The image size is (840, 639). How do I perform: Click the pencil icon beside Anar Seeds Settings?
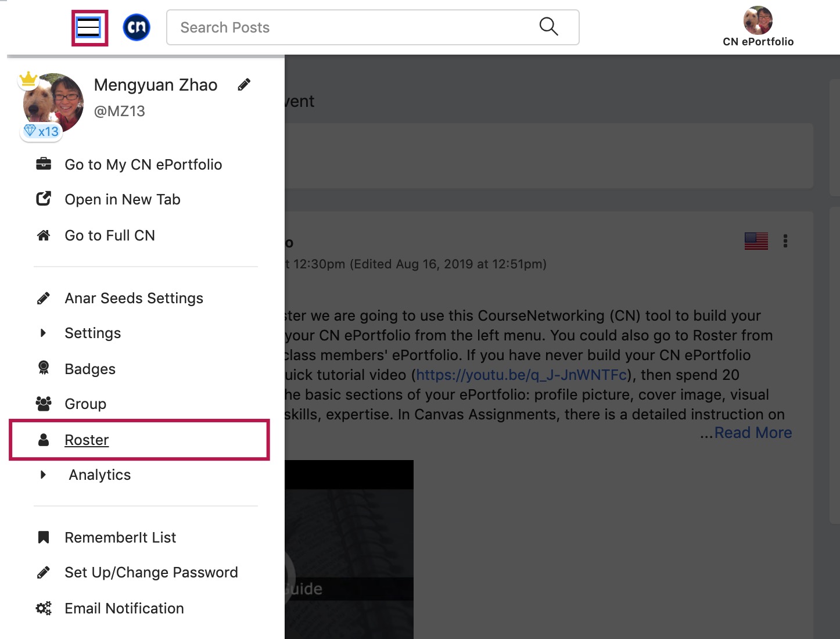coord(44,298)
